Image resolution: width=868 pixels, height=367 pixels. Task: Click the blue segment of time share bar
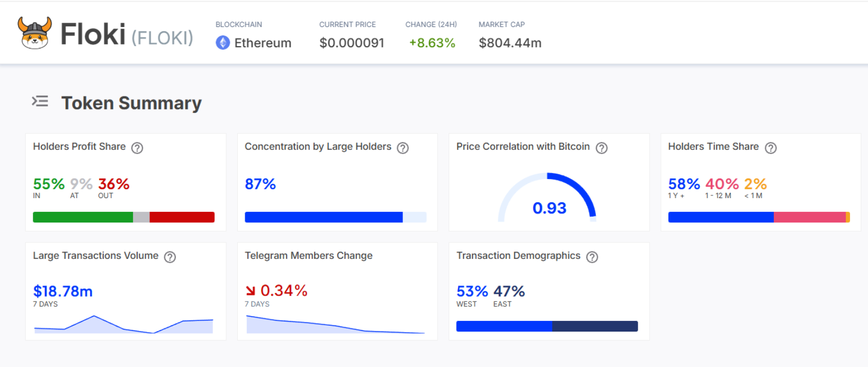tap(721, 217)
